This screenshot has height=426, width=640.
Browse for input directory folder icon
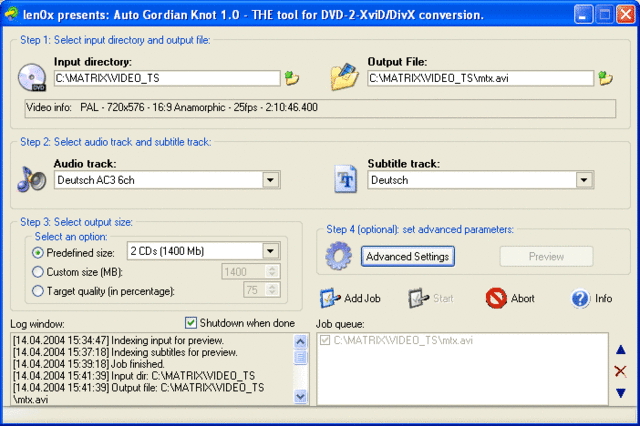[291, 78]
